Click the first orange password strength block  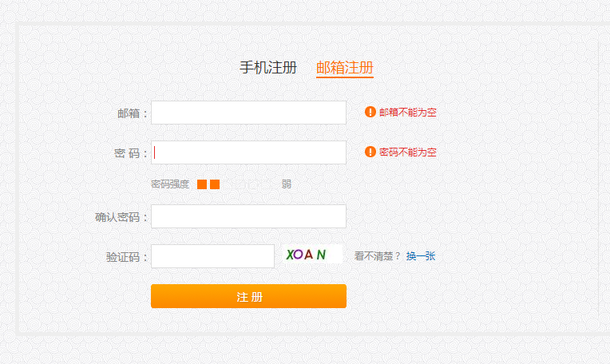202,184
